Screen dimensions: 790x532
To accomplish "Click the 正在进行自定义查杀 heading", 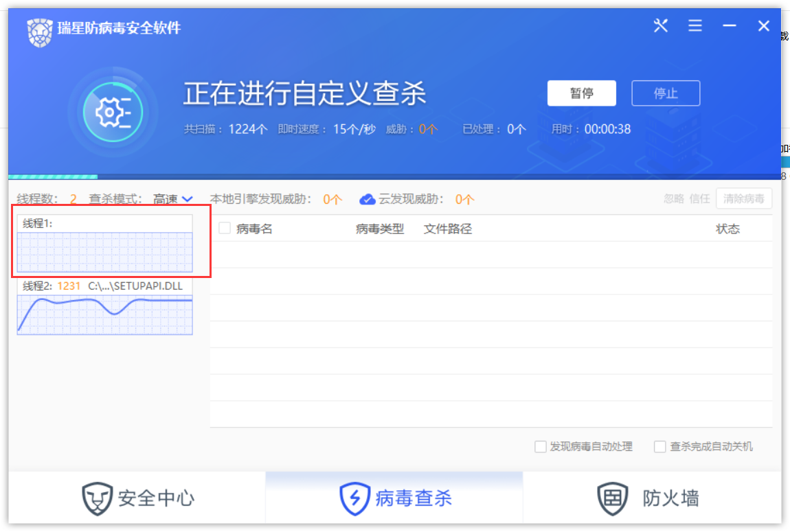I will click(305, 93).
